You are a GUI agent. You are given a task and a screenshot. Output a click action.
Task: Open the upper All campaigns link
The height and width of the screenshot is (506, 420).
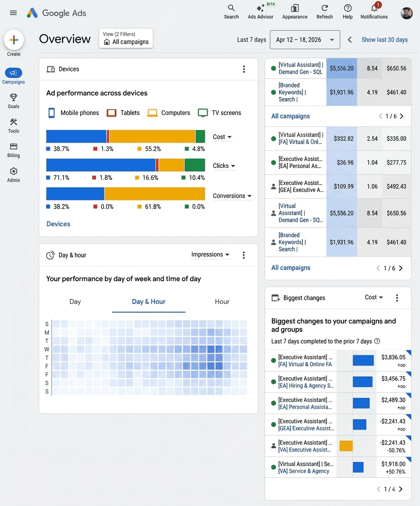(291, 116)
